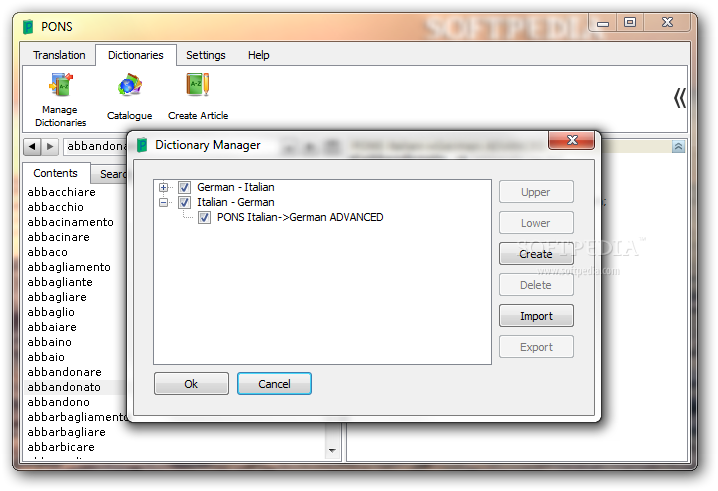Click the Import button
The width and height of the screenshot is (718, 491).
click(x=536, y=316)
